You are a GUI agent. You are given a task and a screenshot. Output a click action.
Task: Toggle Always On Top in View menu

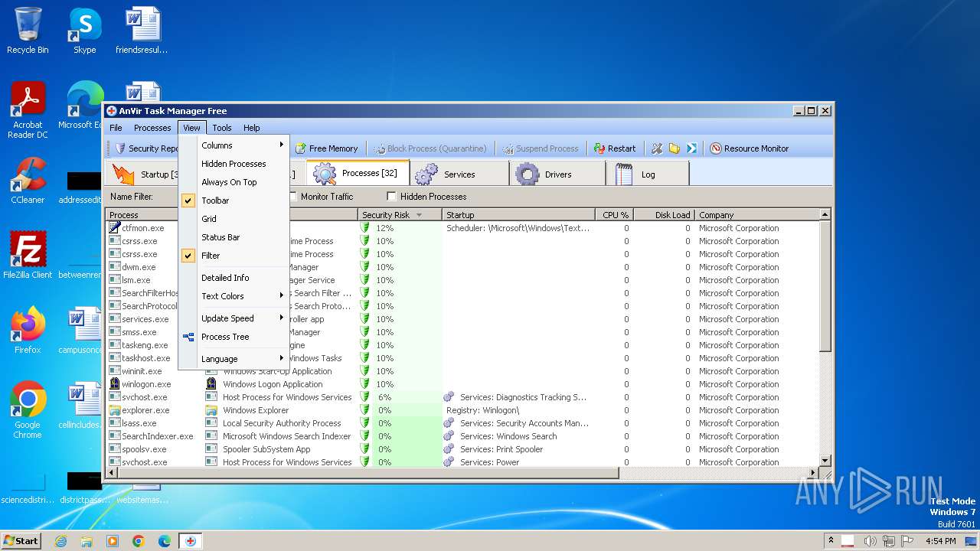(x=234, y=182)
